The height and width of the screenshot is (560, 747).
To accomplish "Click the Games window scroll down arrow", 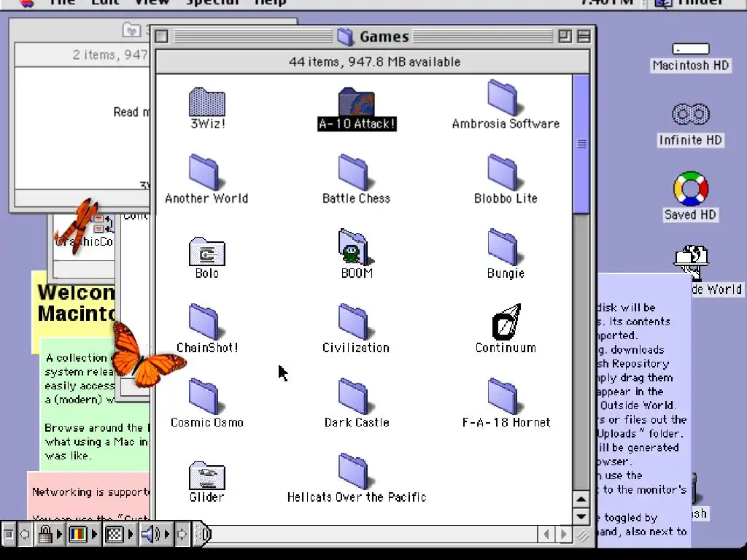I will pos(581,516).
